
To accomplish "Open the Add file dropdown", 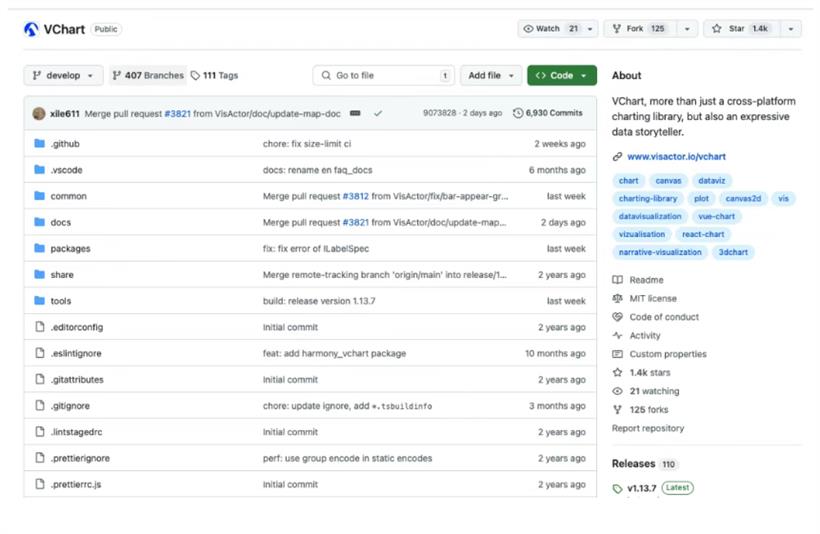I will coord(491,75).
